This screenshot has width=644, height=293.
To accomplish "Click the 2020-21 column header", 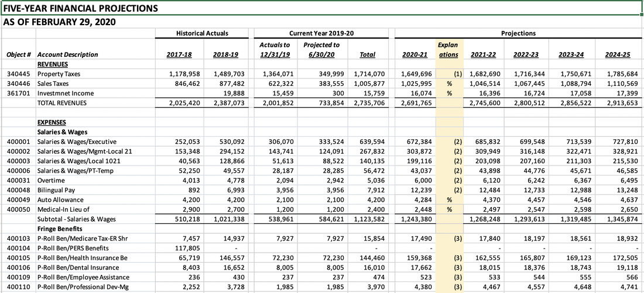I will [415, 54].
